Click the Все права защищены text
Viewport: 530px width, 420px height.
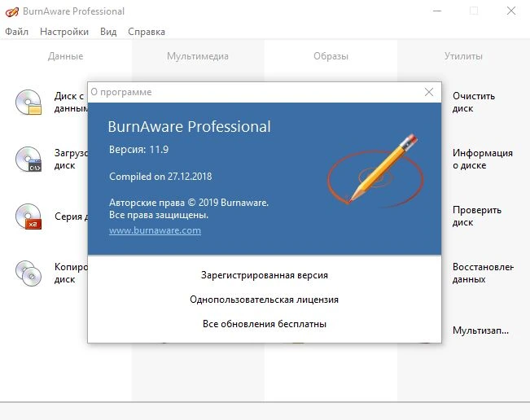[x=159, y=215]
